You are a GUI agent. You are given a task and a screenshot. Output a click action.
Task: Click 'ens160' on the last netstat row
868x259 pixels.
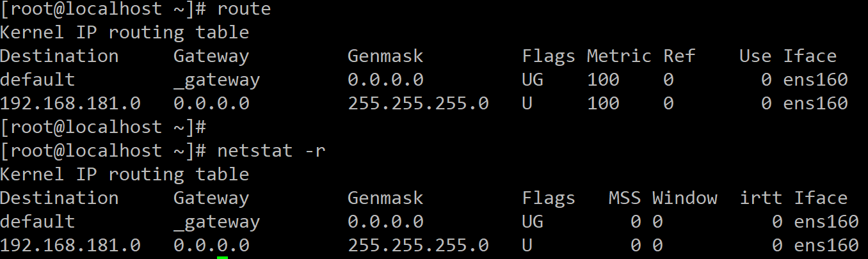click(826, 246)
